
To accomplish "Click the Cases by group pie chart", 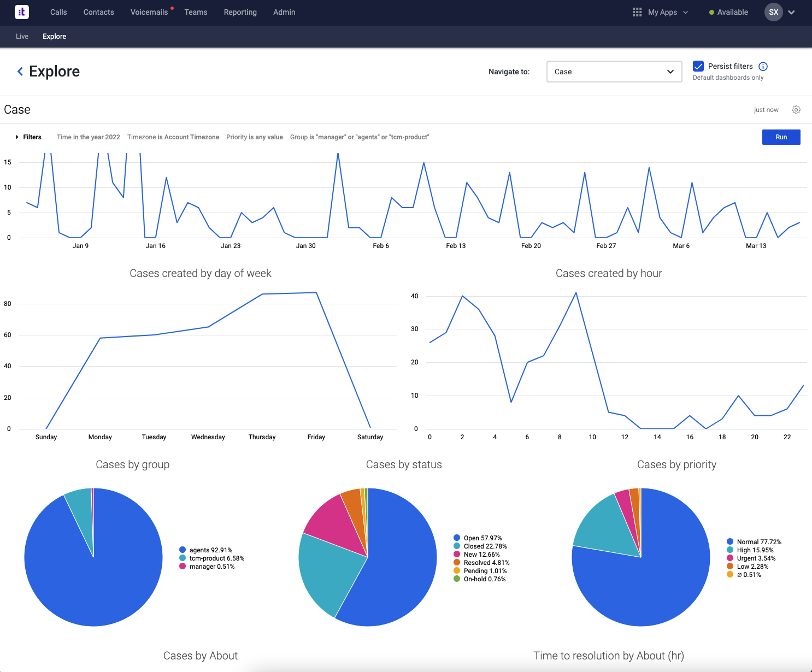I will [x=93, y=556].
